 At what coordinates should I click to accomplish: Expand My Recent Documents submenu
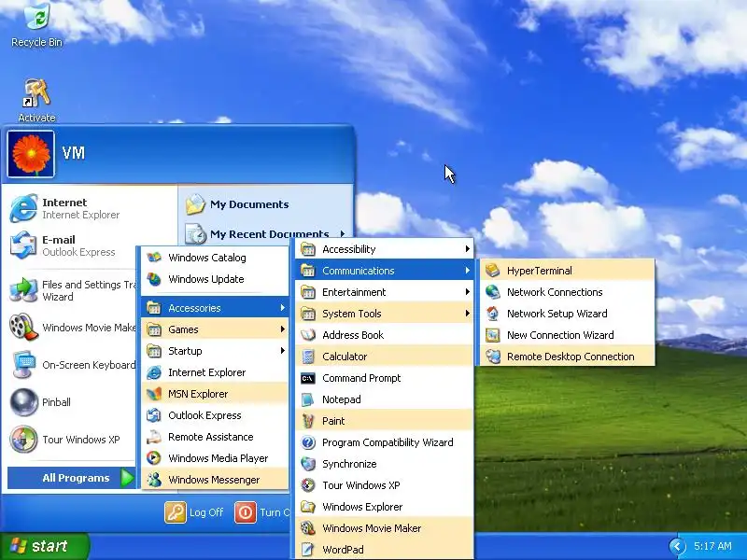click(x=266, y=234)
